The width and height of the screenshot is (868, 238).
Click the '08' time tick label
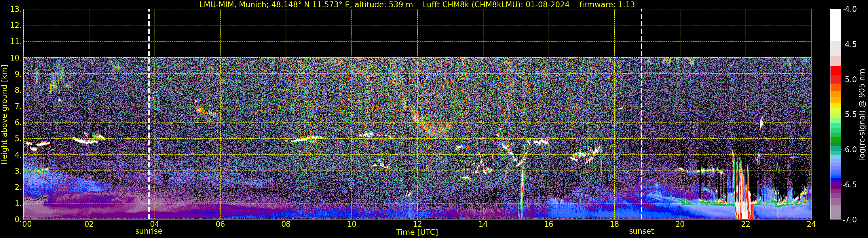(286, 224)
